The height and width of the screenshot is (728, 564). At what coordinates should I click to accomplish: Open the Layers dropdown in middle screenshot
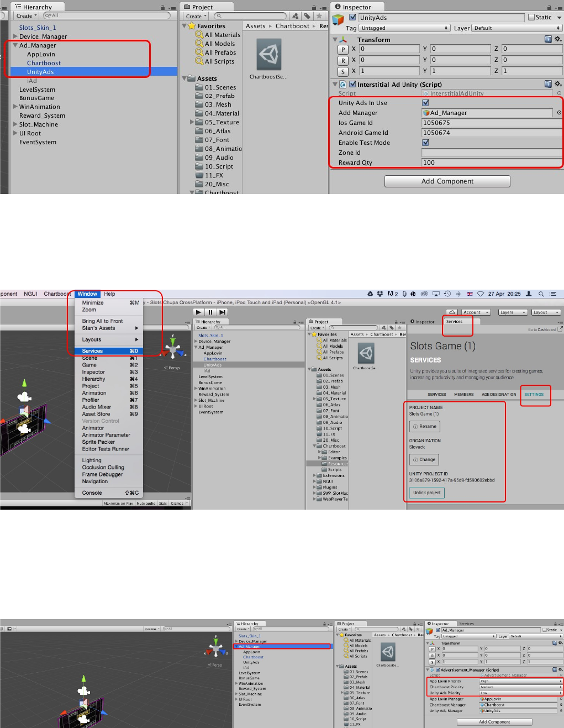513,312
